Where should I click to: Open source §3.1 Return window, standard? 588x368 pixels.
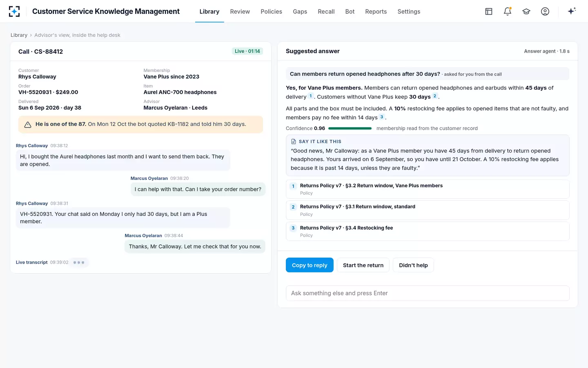tap(428, 210)
